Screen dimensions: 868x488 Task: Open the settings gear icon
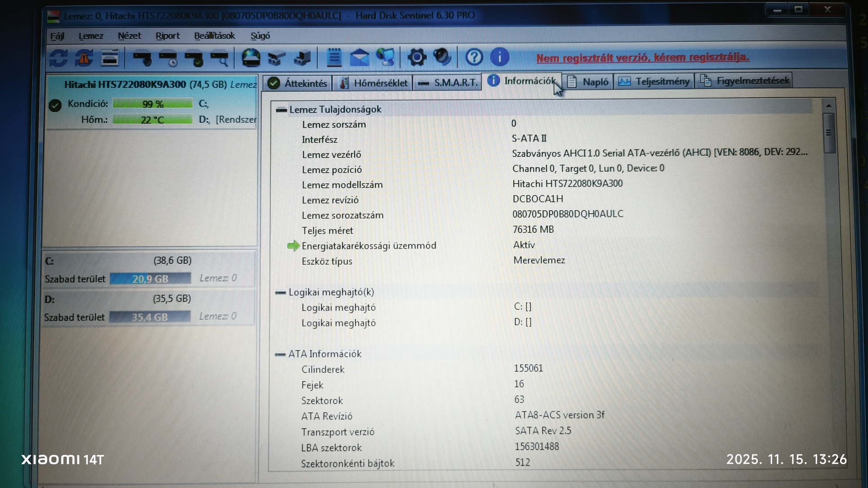pyautogui.click(x=417, y=58)
